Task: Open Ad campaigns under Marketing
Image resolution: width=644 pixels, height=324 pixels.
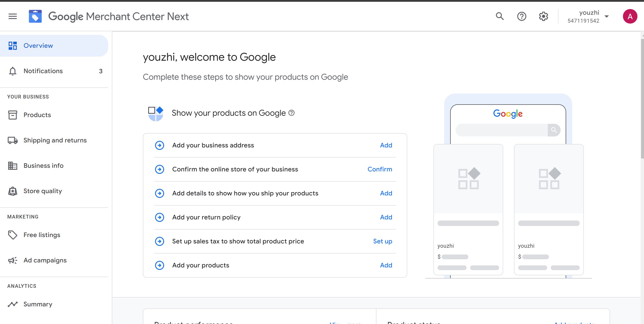Action: tap(54, 260)
